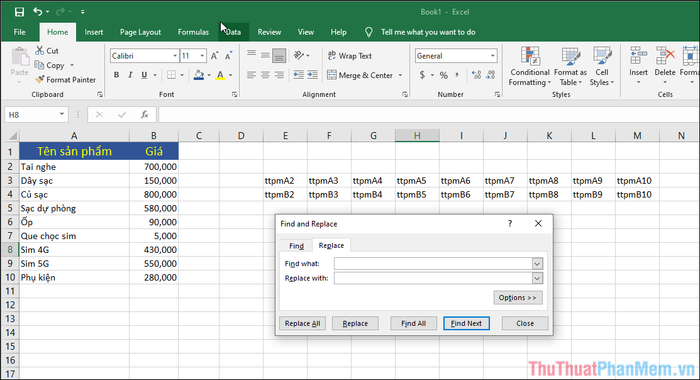
Task: Open the Borders button
Action: (x=171, y=75)
